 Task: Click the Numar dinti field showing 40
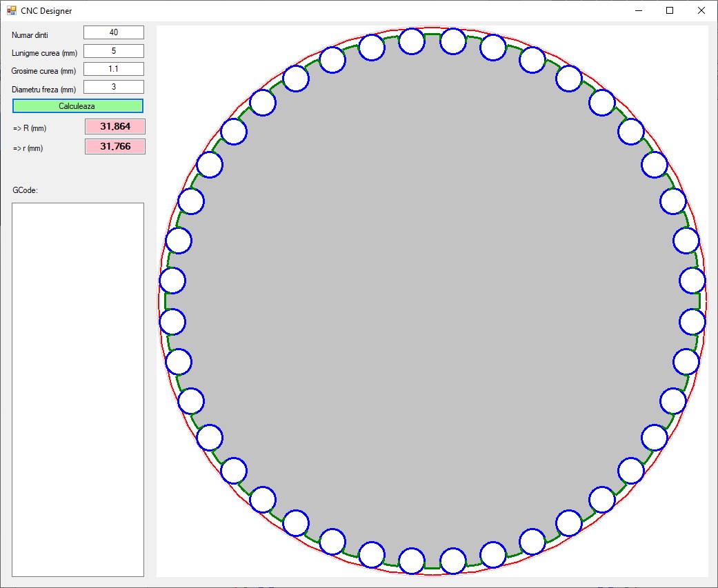tap(114, 32)
